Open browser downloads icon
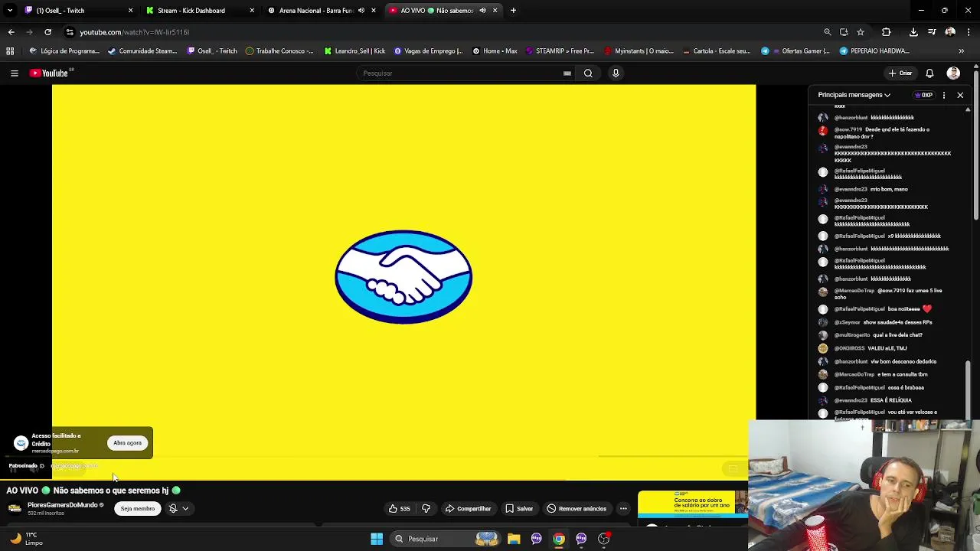Screen dimensions: 980x551 [x=913, y=32]
